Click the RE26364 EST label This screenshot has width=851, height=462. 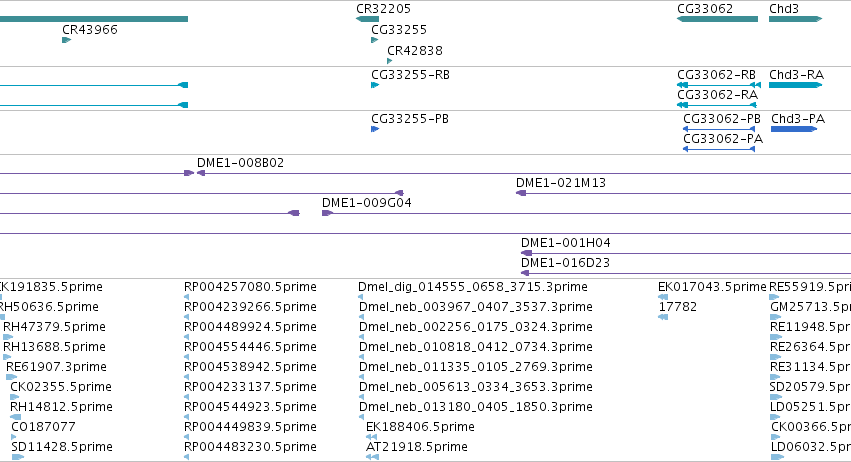pyautogui.click(x=810, y=347)
